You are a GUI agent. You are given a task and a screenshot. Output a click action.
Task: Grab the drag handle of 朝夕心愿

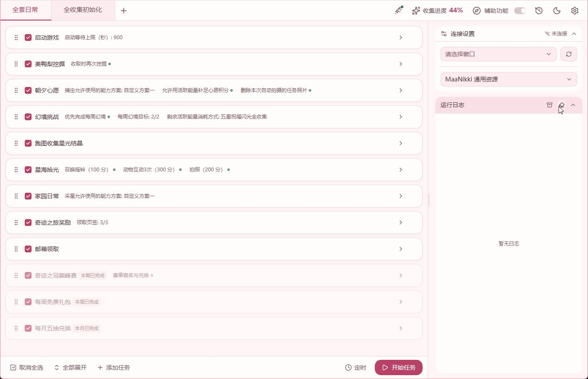tap(16, 90)
